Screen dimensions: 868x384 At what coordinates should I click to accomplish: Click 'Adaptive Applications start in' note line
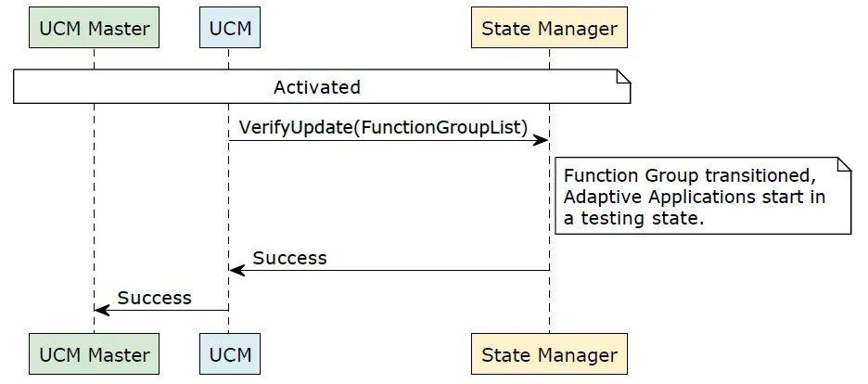pyautogui.click(x=695, y=197)
